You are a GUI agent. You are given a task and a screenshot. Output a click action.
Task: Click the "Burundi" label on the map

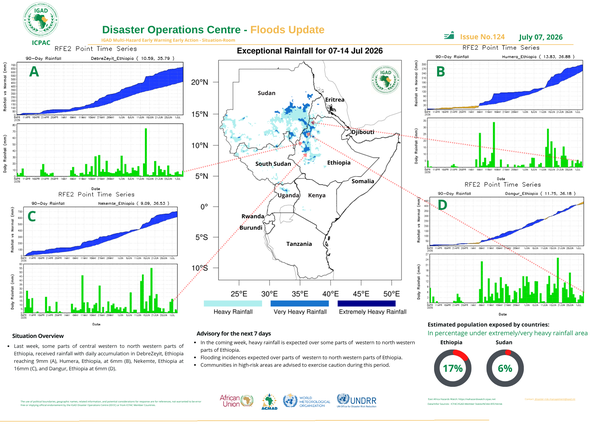point(251,228)
